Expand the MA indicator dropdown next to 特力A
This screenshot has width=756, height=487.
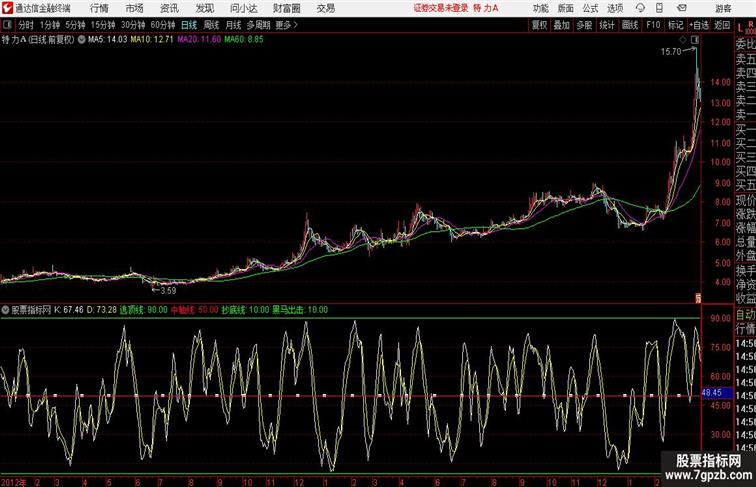point(81,40)
